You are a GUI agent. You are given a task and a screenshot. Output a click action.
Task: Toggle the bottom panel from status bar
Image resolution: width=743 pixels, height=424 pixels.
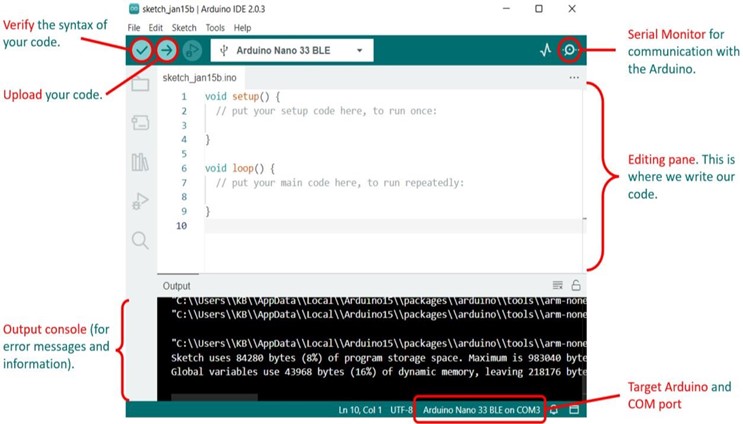575,410
